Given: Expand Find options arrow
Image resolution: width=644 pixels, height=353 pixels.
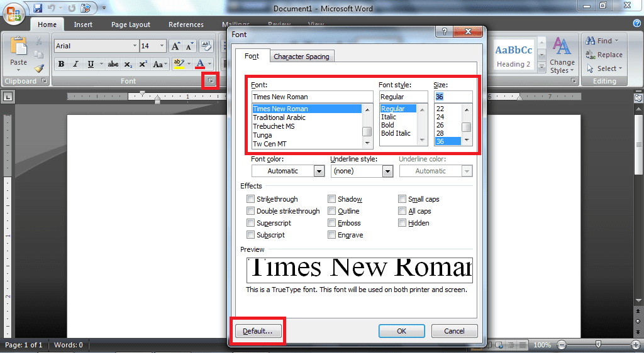Looking at the screenshot, I should coord(616,41).
